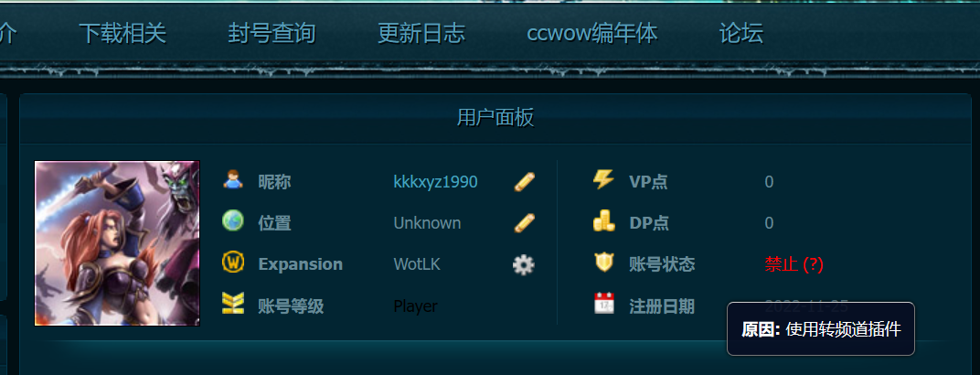This screenshot has width=980, height=375.
Task: Click the gold chevron rank icon beside 账号等级
Action: point(232,303)
